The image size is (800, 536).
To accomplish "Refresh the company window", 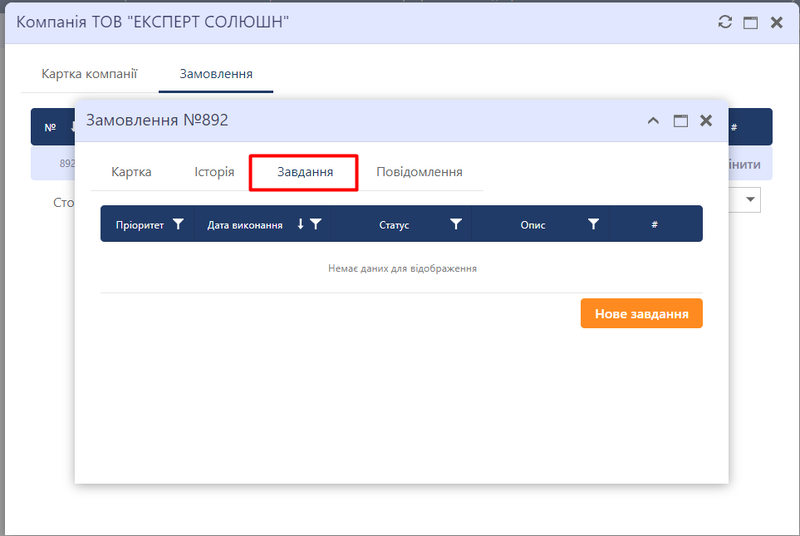I will click(727, 22).
